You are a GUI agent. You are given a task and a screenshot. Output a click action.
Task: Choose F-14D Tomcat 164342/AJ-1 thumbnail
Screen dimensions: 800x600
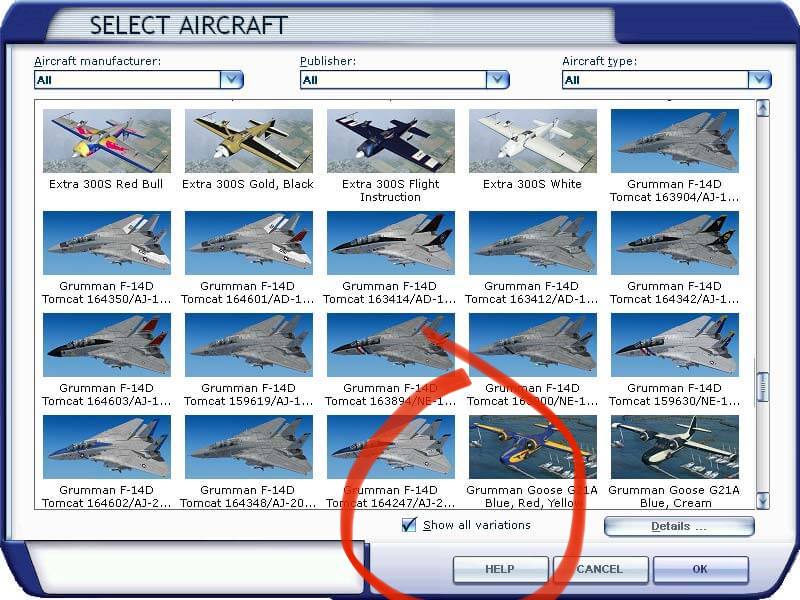coord(674,243)
